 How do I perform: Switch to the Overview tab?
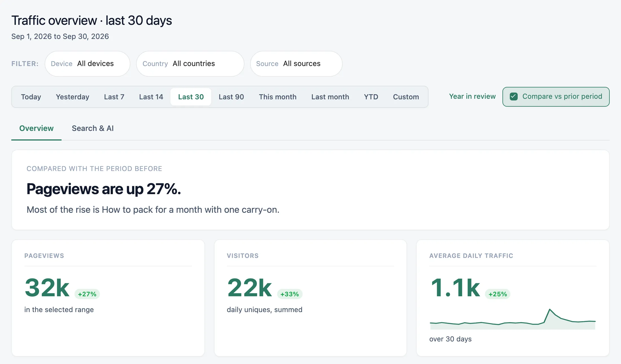coord(36,128)
